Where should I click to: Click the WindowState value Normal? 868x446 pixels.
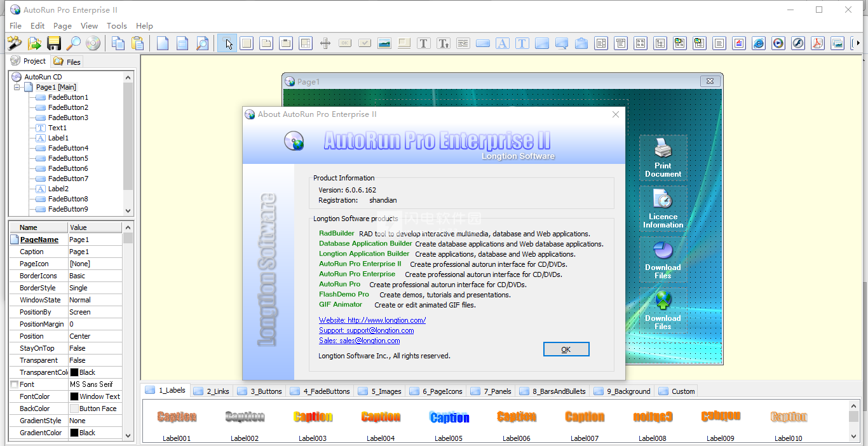[x=95, y=300]
